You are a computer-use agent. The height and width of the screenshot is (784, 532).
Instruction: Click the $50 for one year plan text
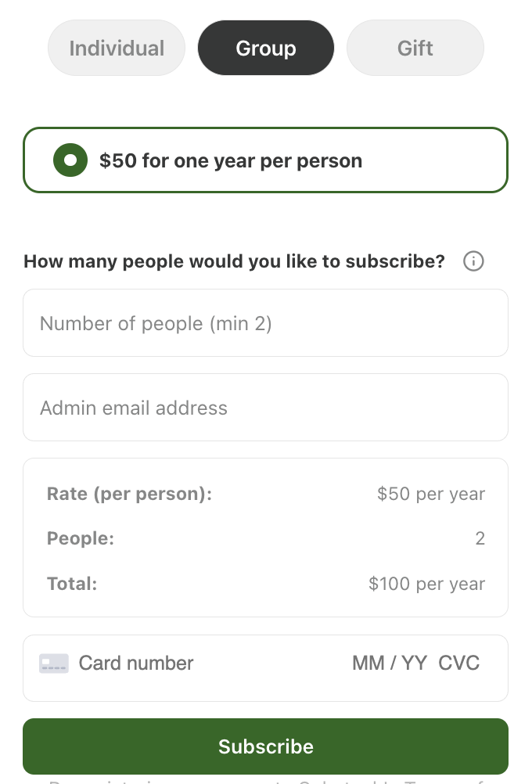tap(231, 160)
